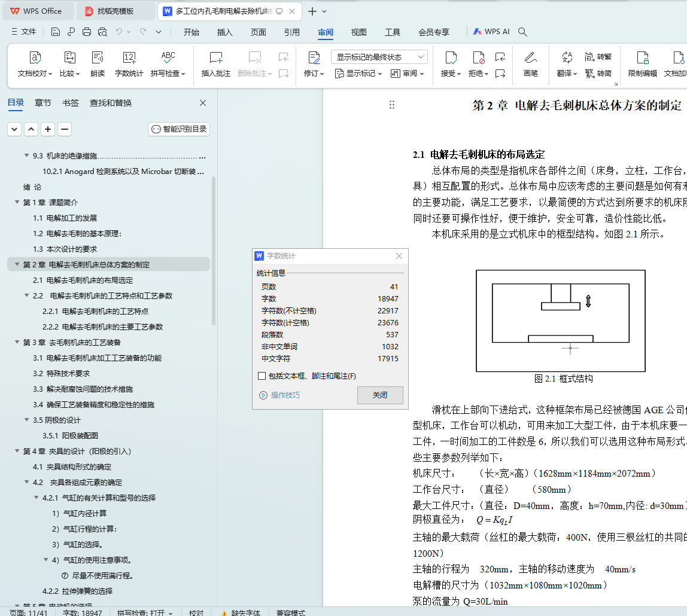
Task: Open 限制编辑 restrict editing
Action: pos(642,64)
